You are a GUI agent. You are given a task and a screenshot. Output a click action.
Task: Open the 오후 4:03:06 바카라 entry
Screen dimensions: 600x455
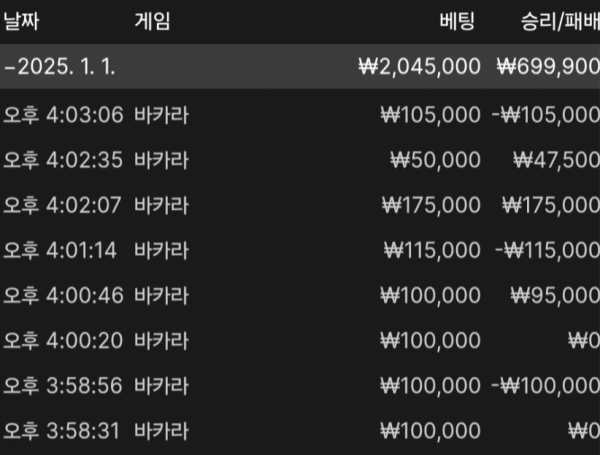(300, 115)
